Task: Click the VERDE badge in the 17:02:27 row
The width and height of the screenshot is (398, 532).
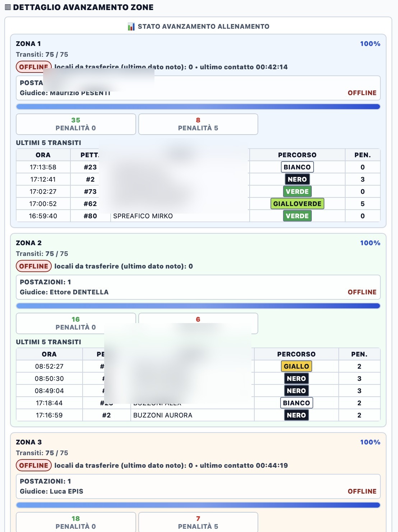Action: 297,191
